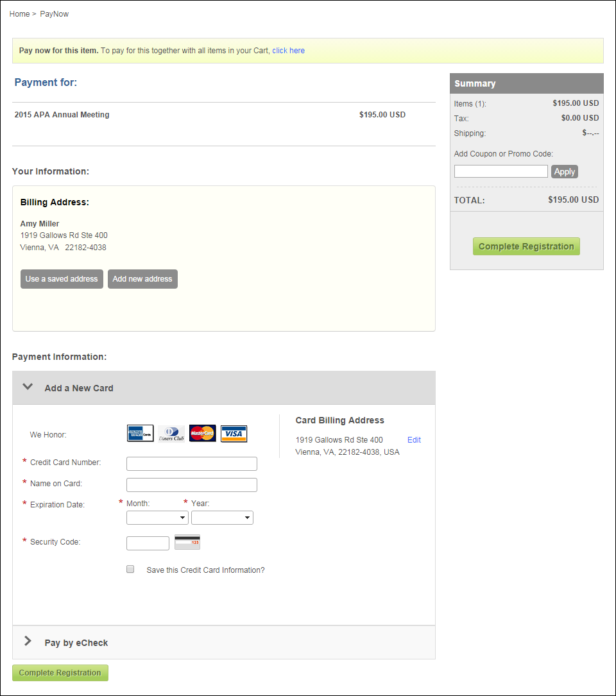Viewport: 616px width, 696px height.
Task: Click the Use a saved address button
Action: pyautogui.click(x=62, y=279)
